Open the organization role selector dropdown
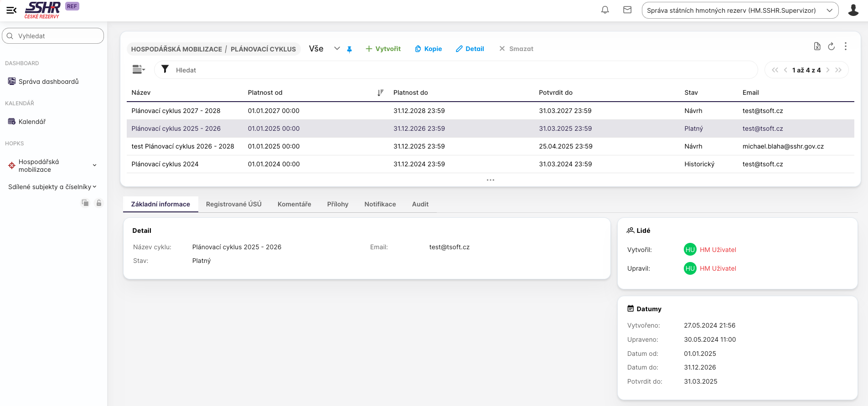This screenshot has width=868, height=406. point(739,10)
